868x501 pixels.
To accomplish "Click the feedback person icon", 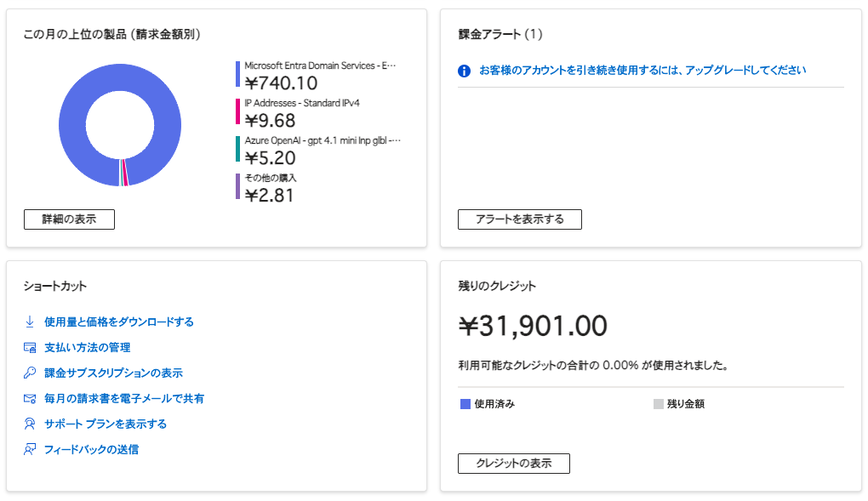I will [x=30, y=449].
